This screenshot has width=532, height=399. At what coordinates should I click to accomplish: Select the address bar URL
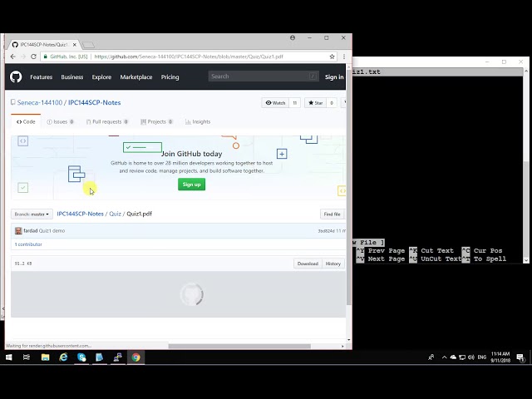coord(189,57)
